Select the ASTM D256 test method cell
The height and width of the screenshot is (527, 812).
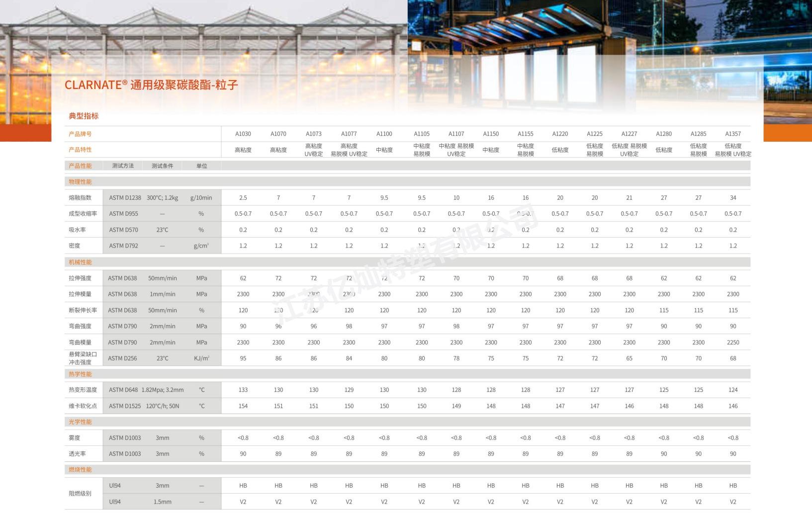click(x=122, y=358)
